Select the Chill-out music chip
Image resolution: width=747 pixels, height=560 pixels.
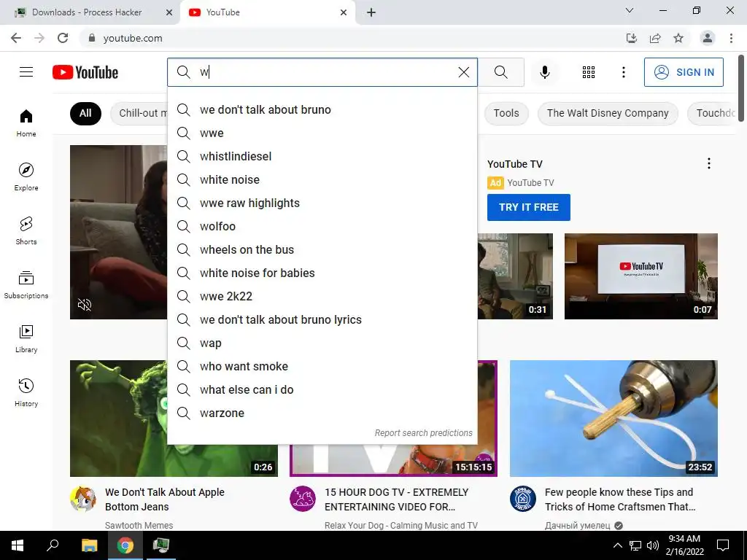[x=139, y=113]
